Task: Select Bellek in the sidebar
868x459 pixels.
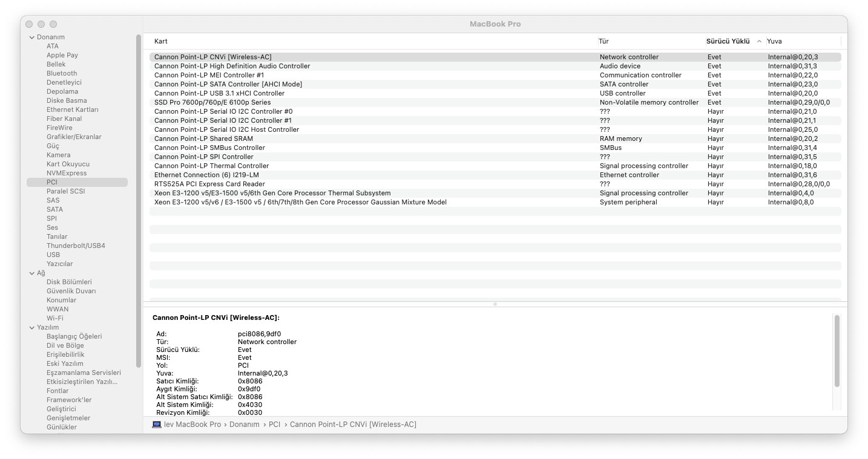Action: [x=56, y=64]
